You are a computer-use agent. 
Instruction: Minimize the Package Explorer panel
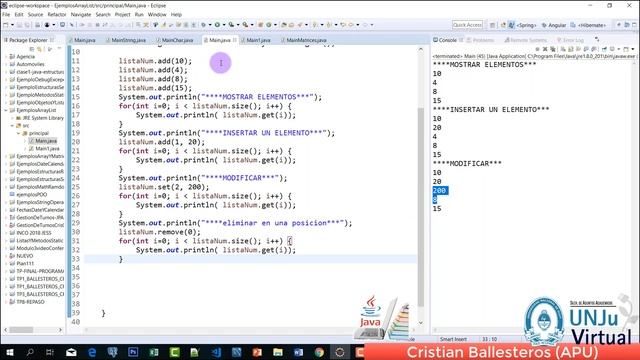(59, 49)
